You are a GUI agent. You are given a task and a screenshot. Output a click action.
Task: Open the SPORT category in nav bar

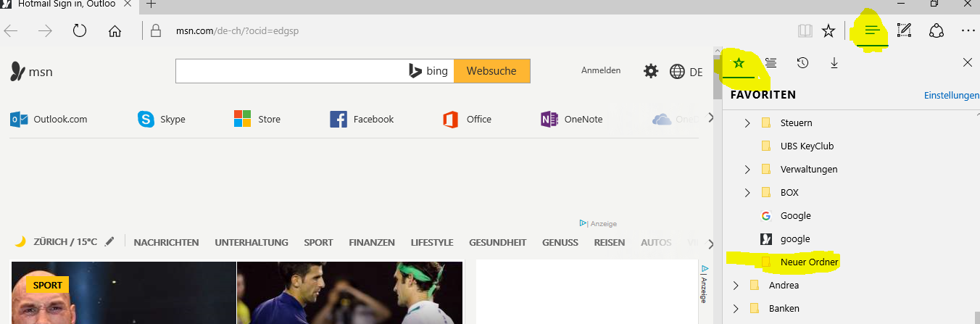[318, 242]
